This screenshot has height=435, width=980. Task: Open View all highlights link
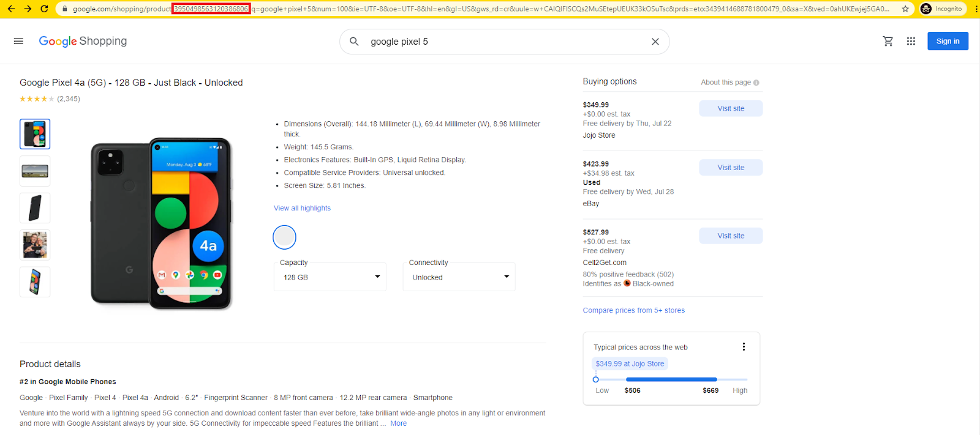(302, 208)
